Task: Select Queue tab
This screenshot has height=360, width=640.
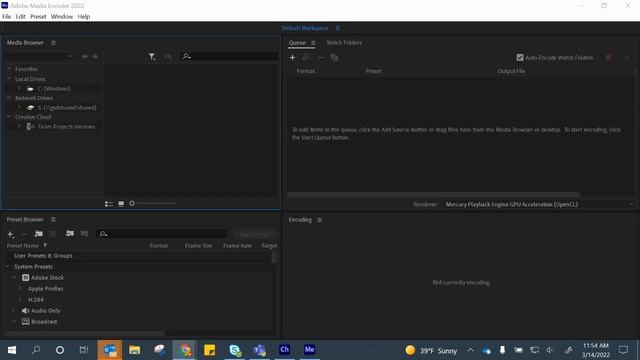Action: pyautogui.click(x=297, y=43)
